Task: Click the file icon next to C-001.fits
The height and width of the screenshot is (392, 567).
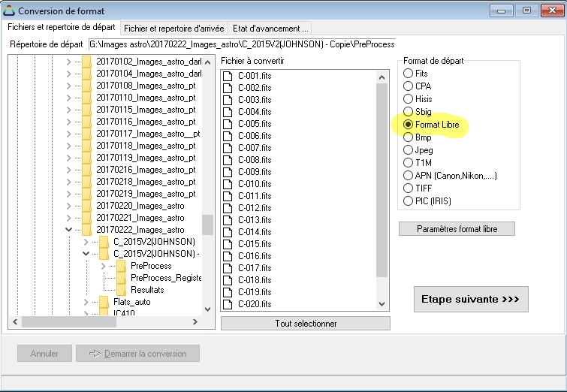Action: [228, 75]
